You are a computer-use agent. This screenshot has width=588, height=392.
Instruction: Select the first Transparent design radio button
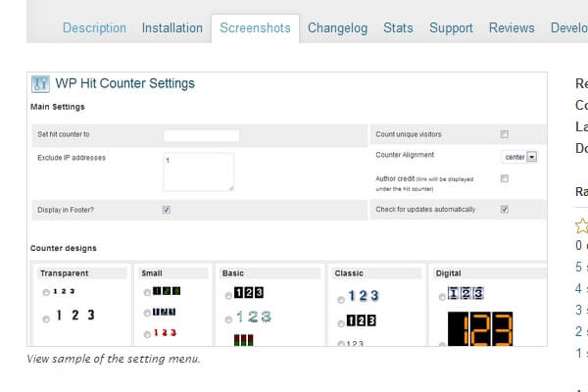click(x=45, y=292)
